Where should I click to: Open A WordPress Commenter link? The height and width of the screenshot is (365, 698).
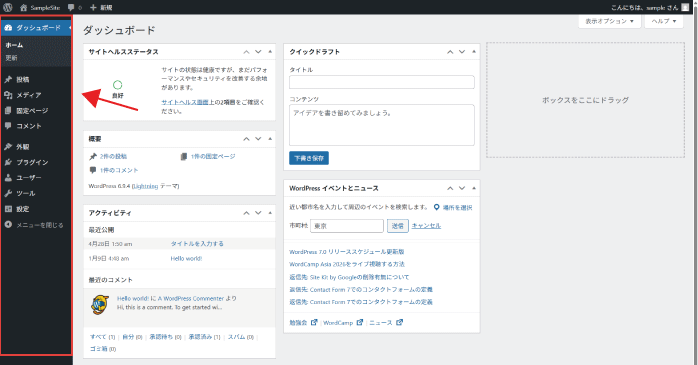(191, 299)
